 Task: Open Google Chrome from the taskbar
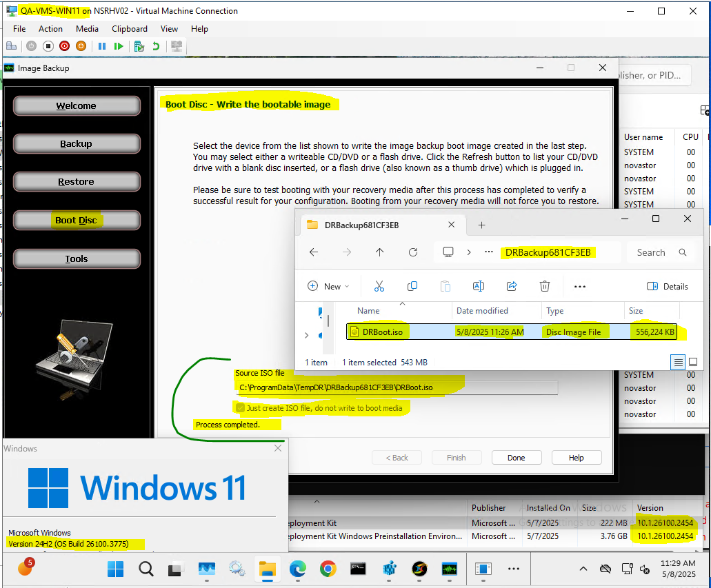coord(328,569)
